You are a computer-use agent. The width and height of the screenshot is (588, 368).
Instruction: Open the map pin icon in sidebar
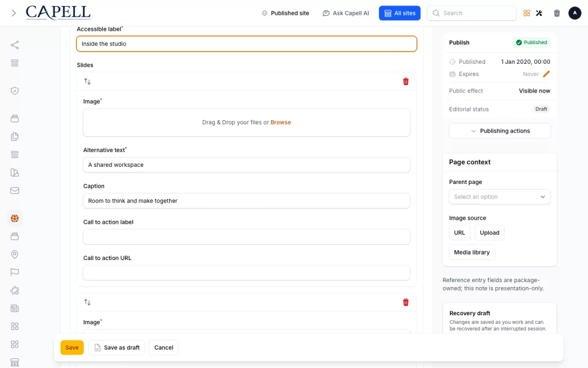point(15,254)
